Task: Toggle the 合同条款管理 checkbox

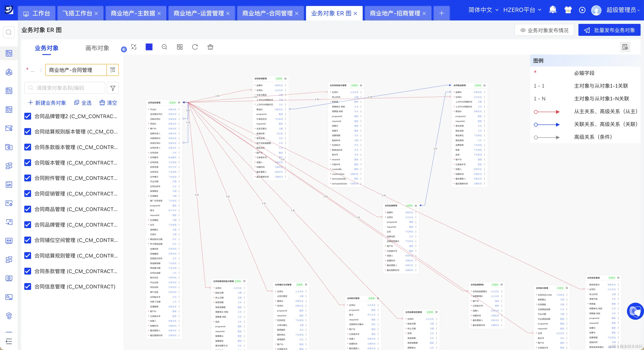Action: pyautogui.click(x=28, y=271)
